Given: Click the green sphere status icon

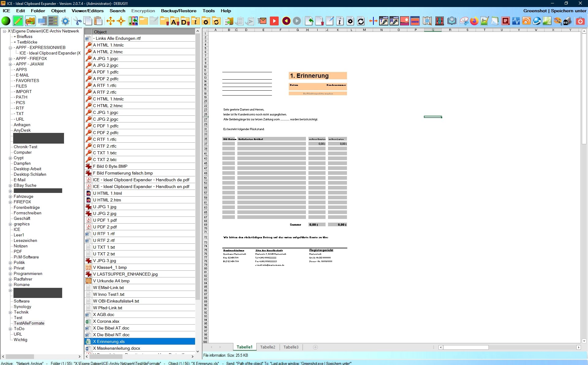Looking at the screenshot, I should coord(6,21).
